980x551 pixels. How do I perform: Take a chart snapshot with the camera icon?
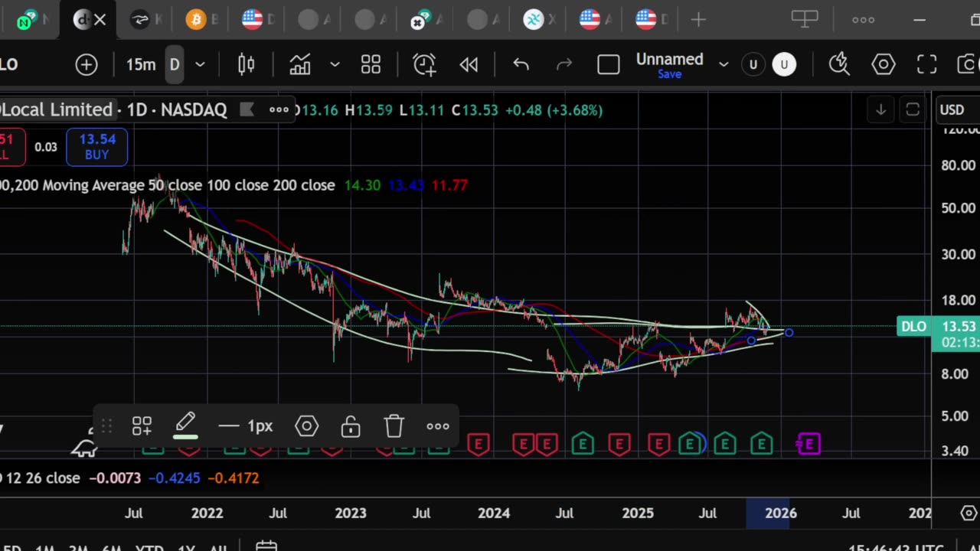[x=969, y=65]
